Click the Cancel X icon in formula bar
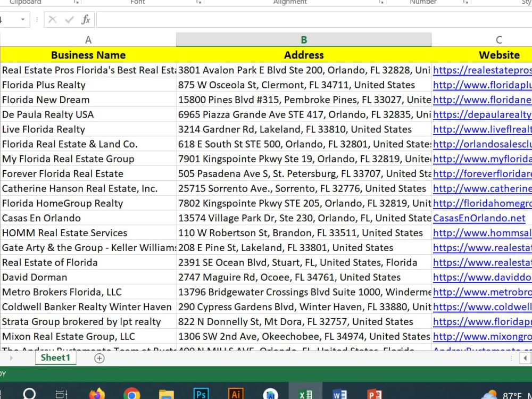 pyautogui.click(x=53, y=19)
